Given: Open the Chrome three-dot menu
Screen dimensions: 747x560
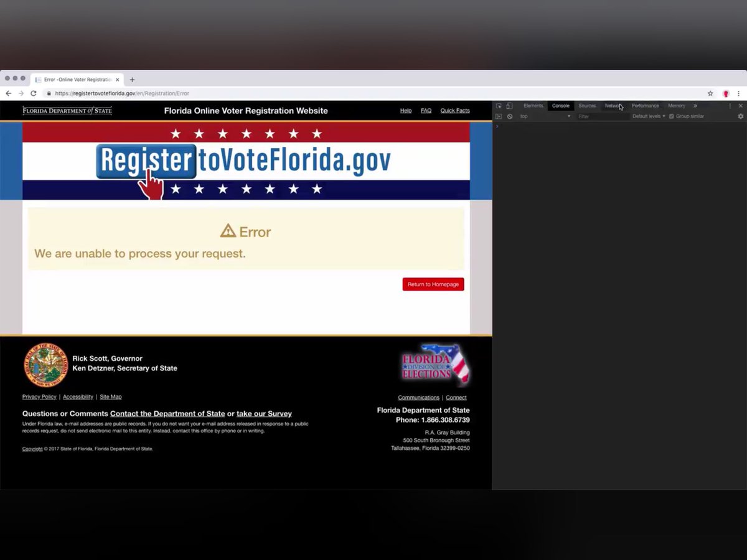Looking at the screenshot, I should [739, 93].
